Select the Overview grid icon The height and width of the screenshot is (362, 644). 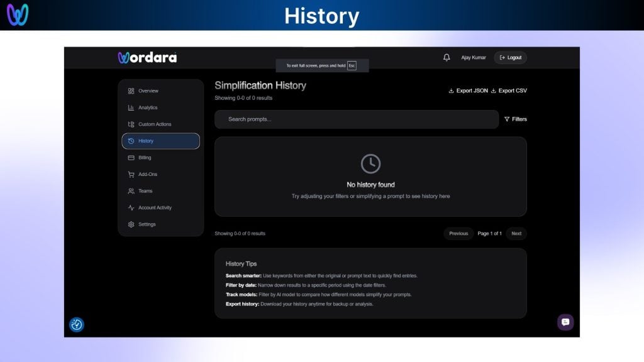[x=131, y=90]
